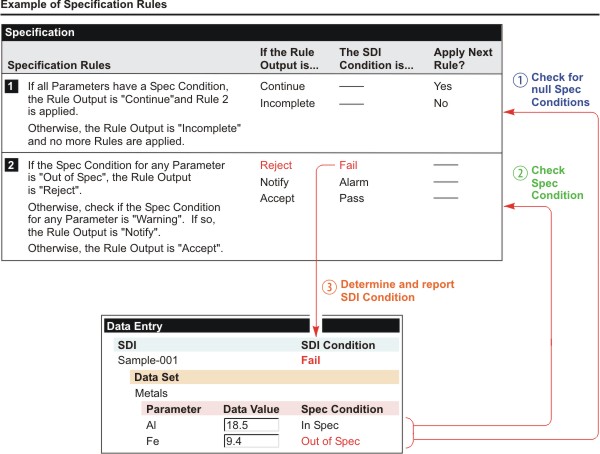600x454 pixels.
Task: Click 'Metals' data set name
Action: coord(151,393)
